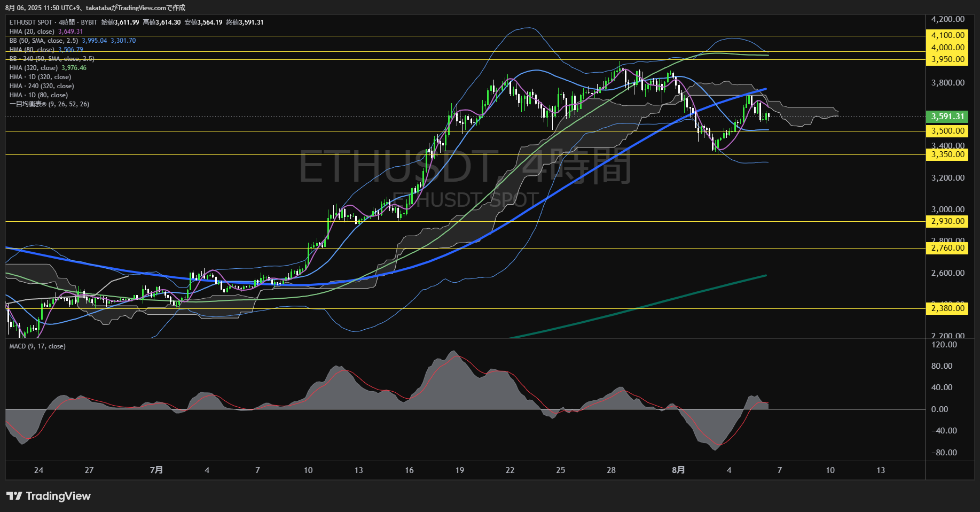Click the green 3,591.31 current price label
The height and width of the screenshot is (512, 980).
coord(947,117)
